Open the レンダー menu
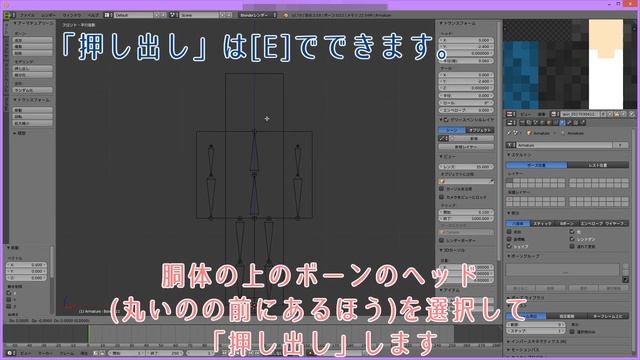 [x=49, y=15]
